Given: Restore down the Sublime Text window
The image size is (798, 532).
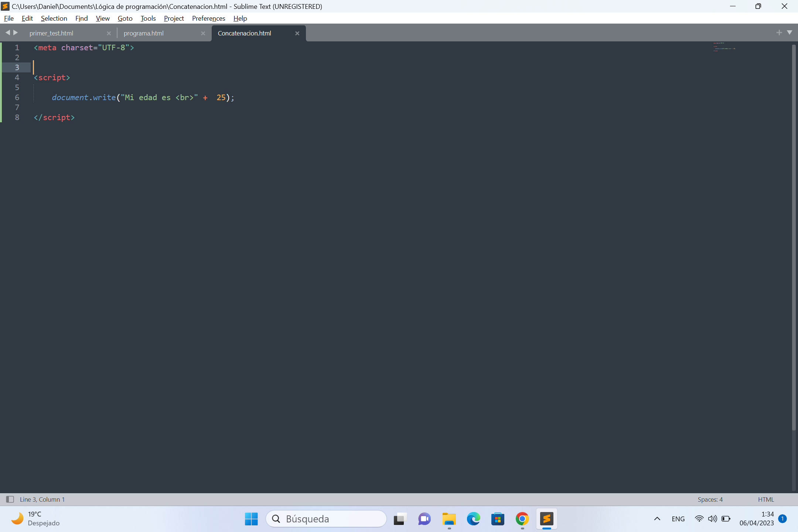Looking at the screenshot, I should pyautogui.click(x=758, y=6).
